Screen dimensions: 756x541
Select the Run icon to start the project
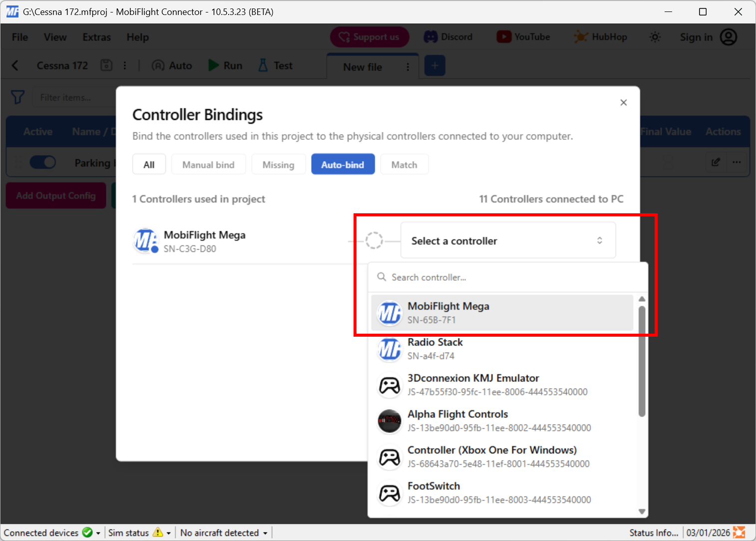[214, 65]
